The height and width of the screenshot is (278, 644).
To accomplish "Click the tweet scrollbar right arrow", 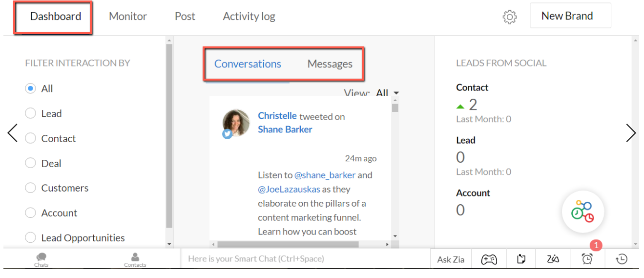I will click(x=387, y=244).
